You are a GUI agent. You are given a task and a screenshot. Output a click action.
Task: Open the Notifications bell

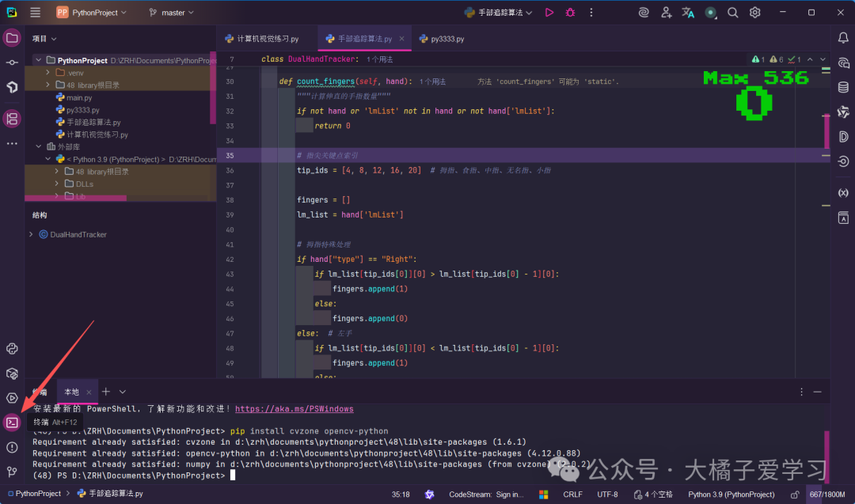843,38
